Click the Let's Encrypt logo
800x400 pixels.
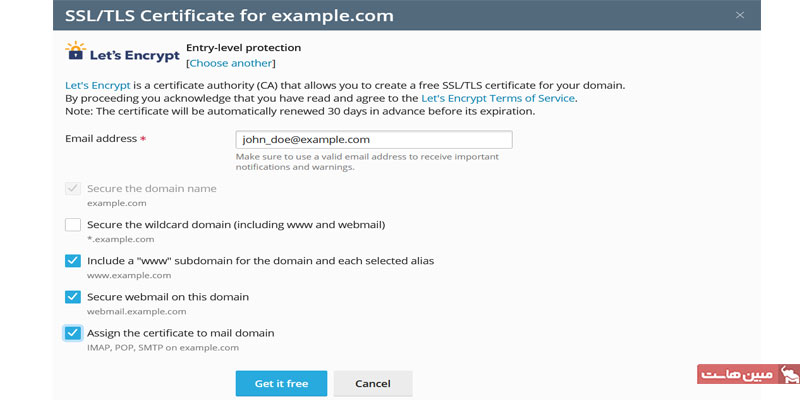[x=122, y=53]
